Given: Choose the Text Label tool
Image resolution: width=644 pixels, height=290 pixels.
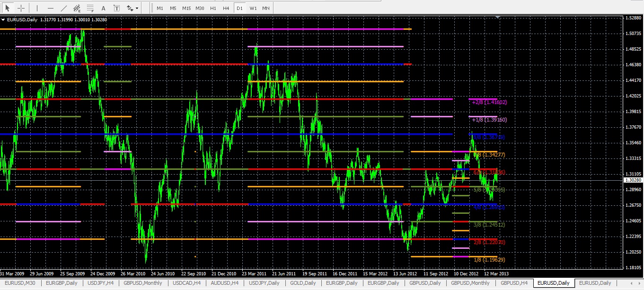Looking at the screenshot, I should point(117,8).
